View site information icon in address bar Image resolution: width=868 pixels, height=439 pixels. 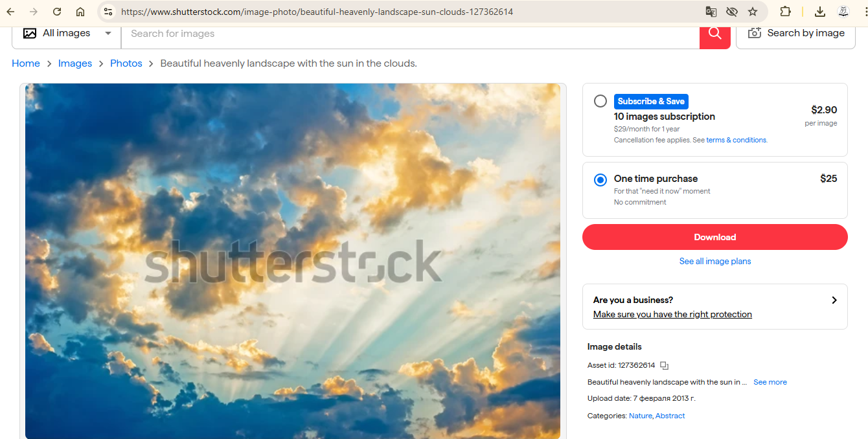point(108,12)
